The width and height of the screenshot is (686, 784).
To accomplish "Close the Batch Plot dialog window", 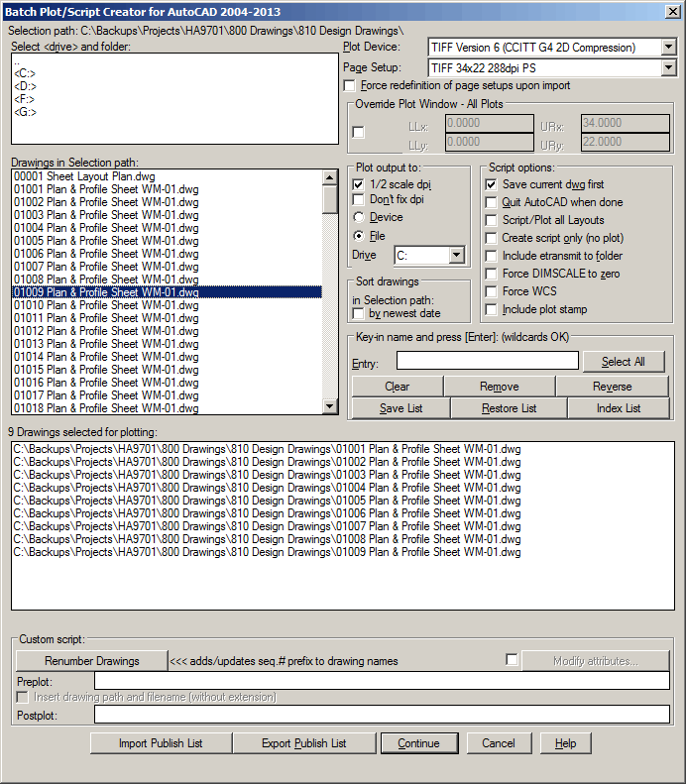I will click(673, 12).
